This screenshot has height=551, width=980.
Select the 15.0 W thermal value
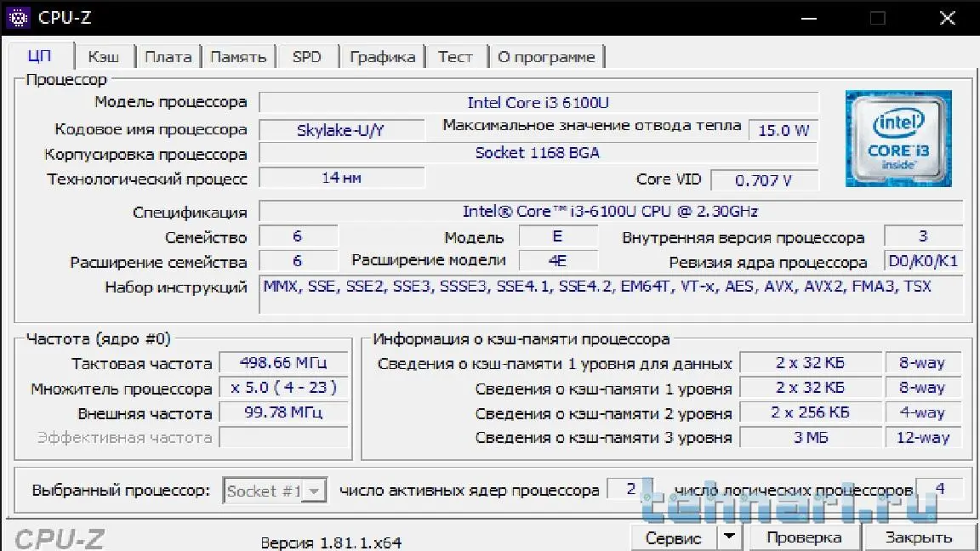coord(783,130)
